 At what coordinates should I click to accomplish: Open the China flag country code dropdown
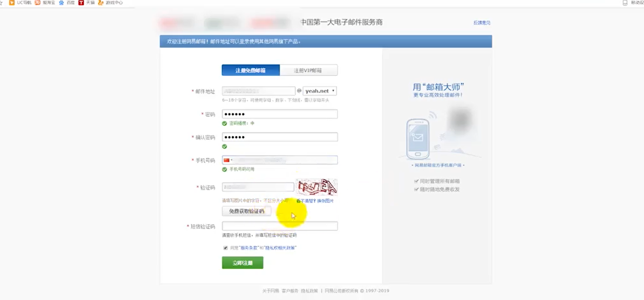tap(227, 160)
